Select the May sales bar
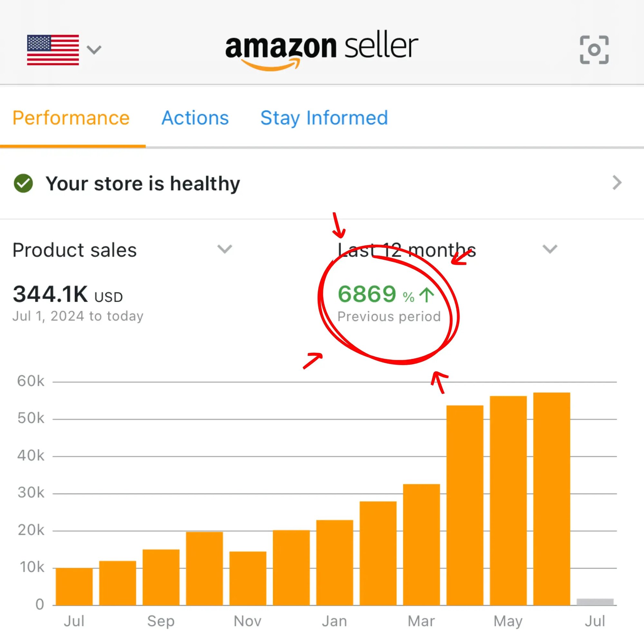The height and width of the screenshot is (644, 644). (508, 500)
